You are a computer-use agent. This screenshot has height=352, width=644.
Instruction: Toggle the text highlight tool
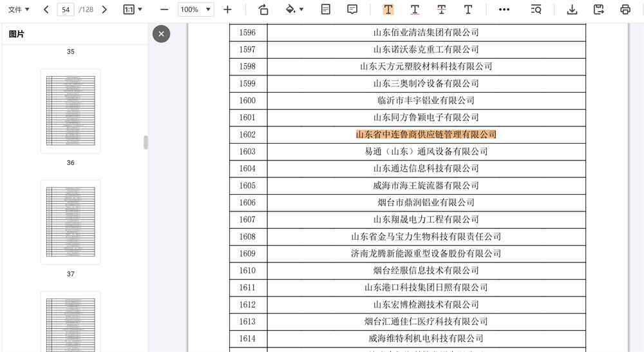point(388,10)
